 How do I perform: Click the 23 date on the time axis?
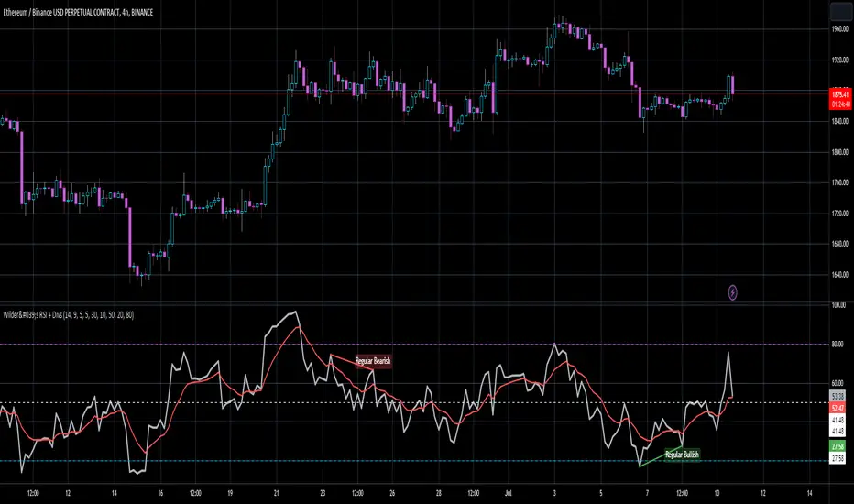[323, 493]
